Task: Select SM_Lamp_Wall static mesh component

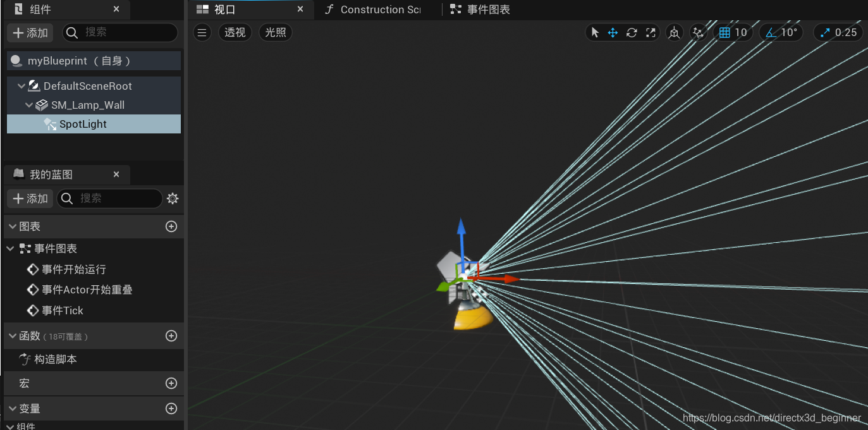Action: pyautogui.click(x=88, y=105)
